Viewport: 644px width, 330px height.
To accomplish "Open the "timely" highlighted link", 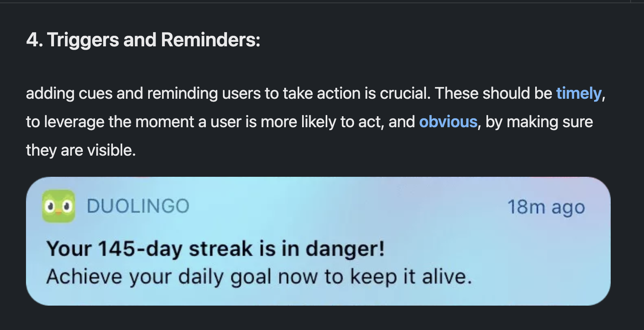I will pos(578,93).
